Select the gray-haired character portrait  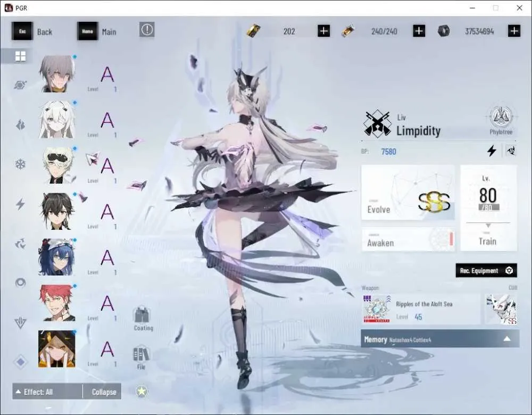pos(57,73)
